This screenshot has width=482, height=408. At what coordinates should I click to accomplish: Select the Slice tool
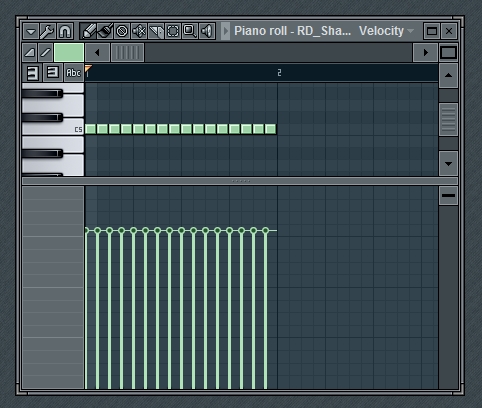pyautogui.click(x=156, y=32)
